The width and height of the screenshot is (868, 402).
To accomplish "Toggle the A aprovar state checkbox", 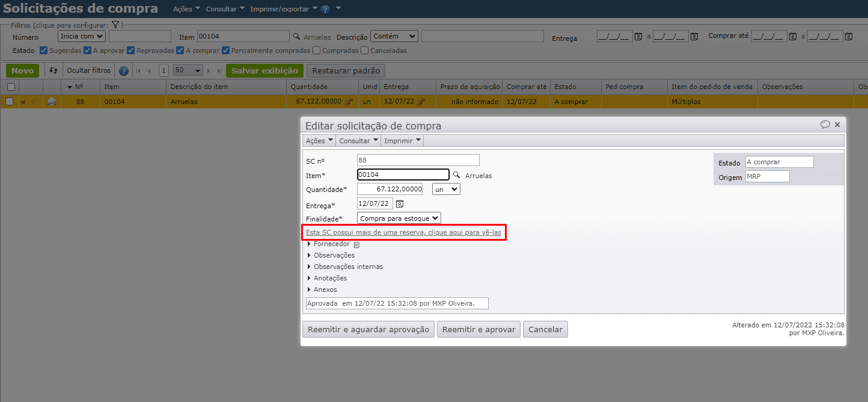I will pos(88,51).
